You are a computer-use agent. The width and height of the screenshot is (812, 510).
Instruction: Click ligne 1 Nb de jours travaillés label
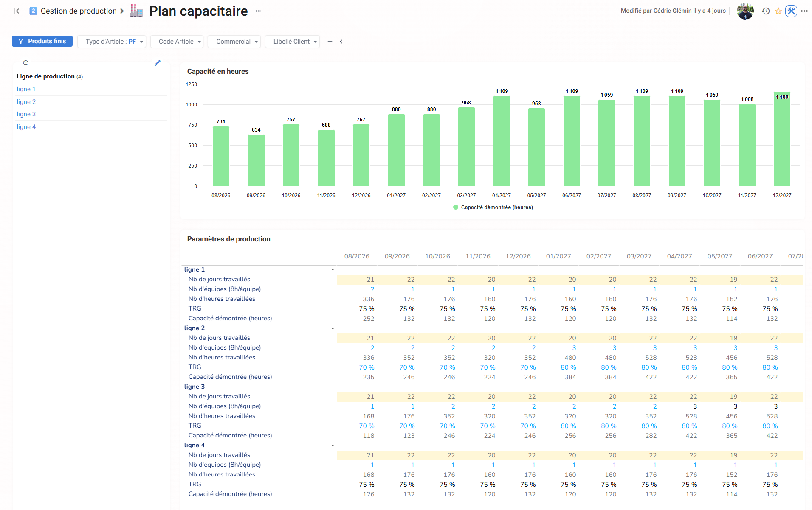click(219, 279)
